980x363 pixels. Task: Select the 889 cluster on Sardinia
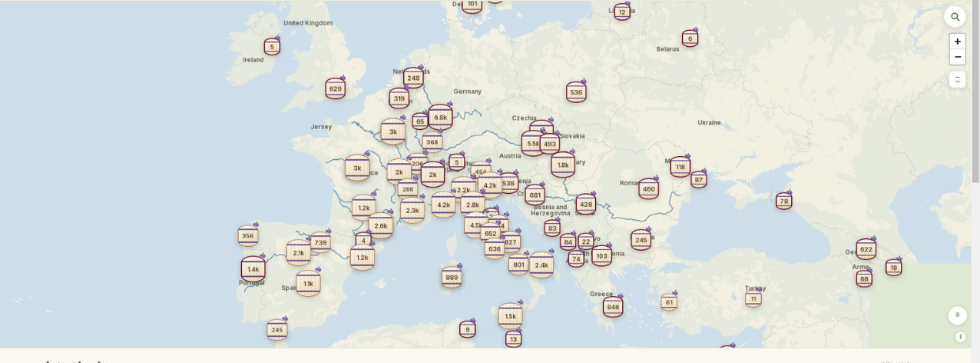click(452, 278)
